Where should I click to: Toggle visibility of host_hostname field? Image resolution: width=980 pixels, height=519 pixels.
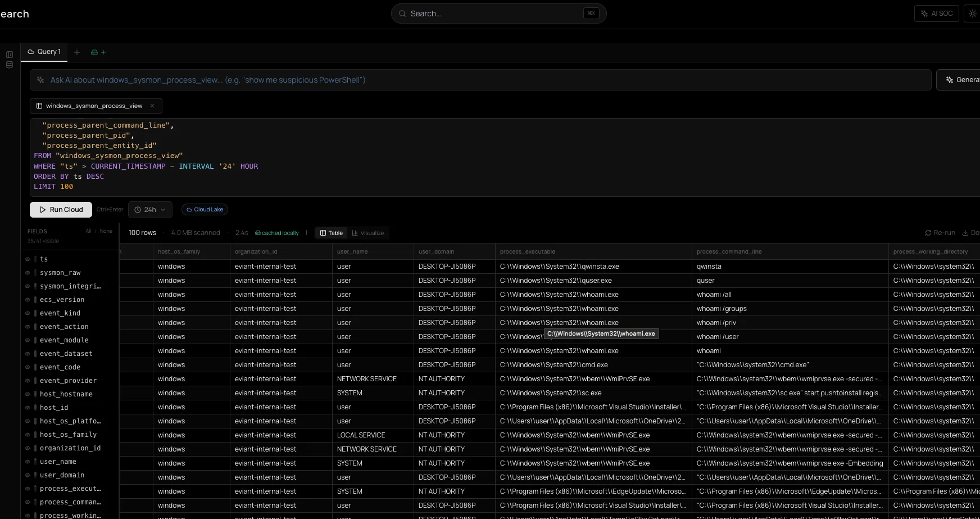point(28,394)
